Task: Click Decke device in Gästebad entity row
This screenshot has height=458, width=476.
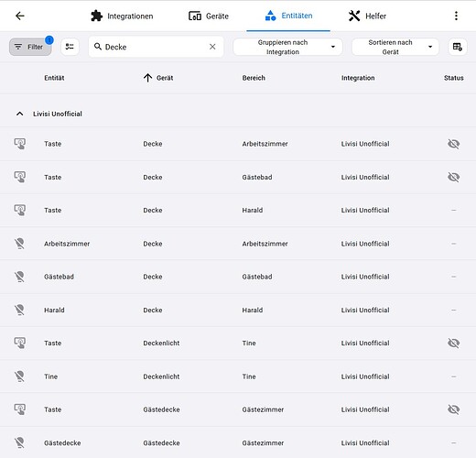Action: coord(153,277)
